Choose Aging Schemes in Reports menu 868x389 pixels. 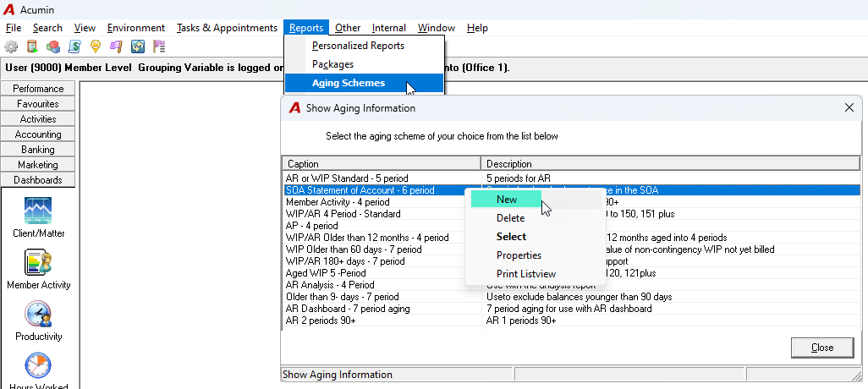364,83
